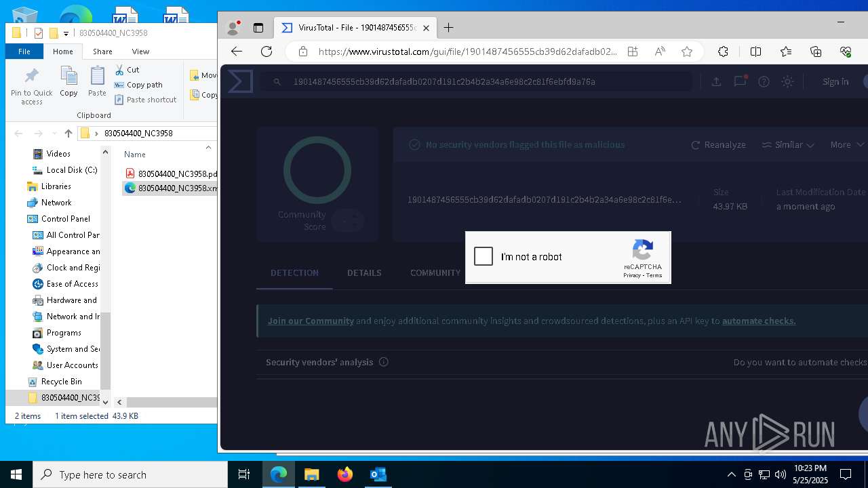Click the Reanalyze button

(718, 144)
